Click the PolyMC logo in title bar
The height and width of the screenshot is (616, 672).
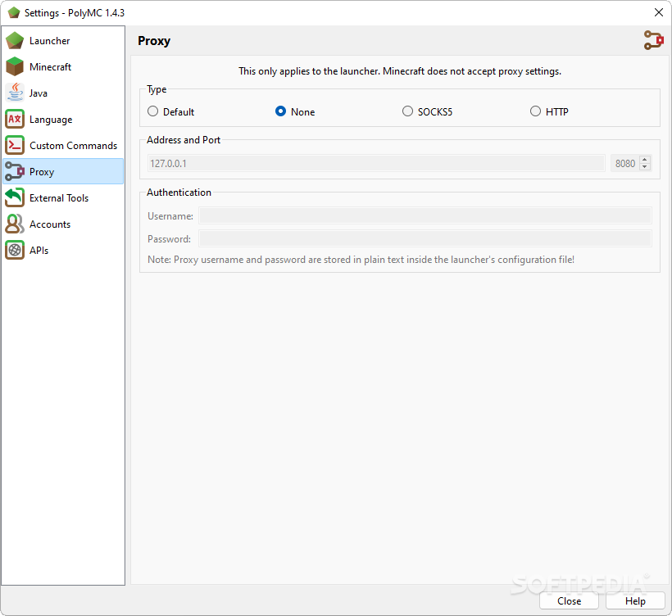13,12
